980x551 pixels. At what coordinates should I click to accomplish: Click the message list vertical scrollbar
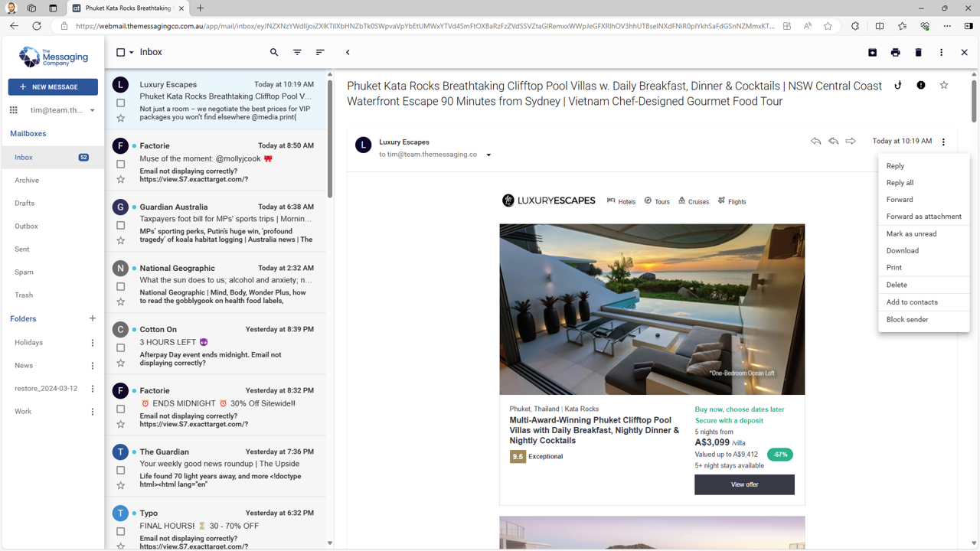tap(330, 138)
